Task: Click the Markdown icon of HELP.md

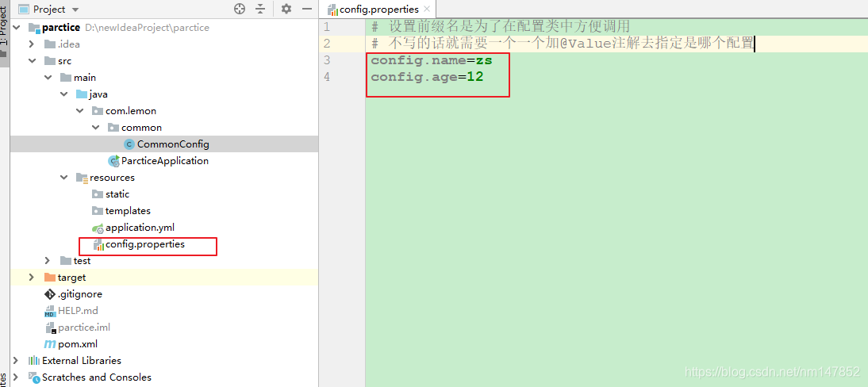Action: [x=50, y=311]
